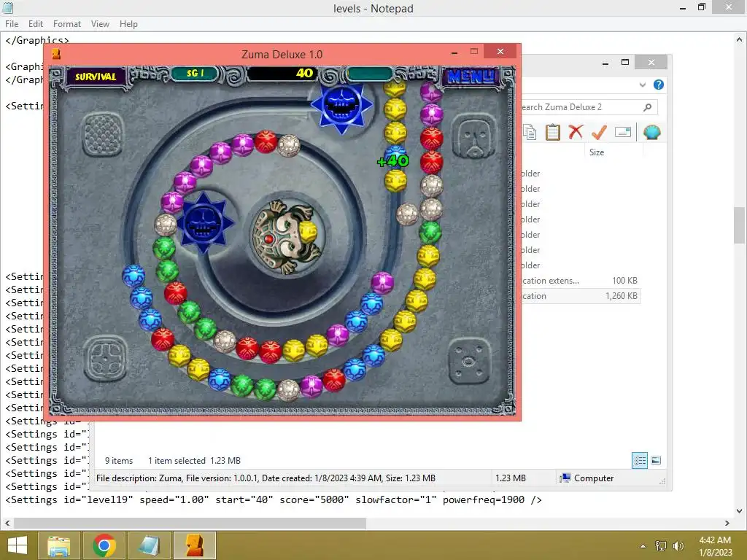
Task: Switch to Zuma via taskbar icon
Action: coord(194,545)
